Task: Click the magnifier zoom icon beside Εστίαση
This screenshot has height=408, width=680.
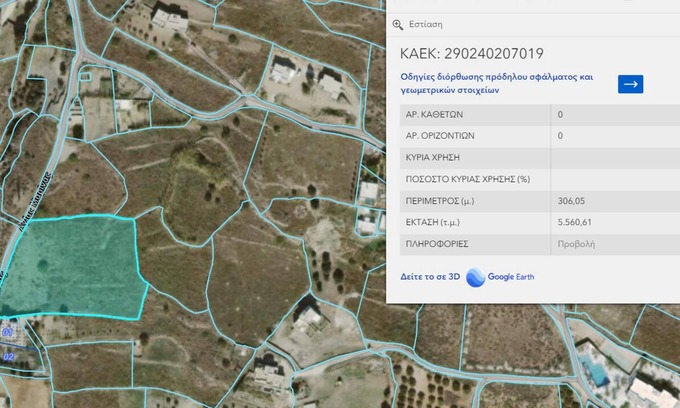Action: (x=398, y=24)
